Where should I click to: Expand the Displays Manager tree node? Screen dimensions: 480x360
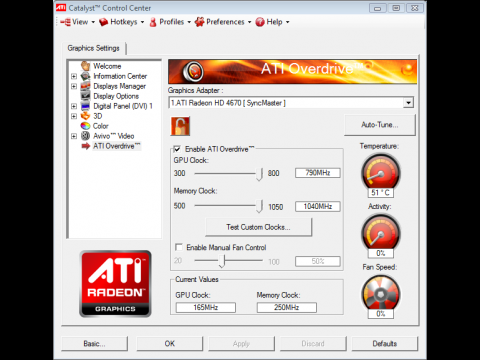(74, 86)
